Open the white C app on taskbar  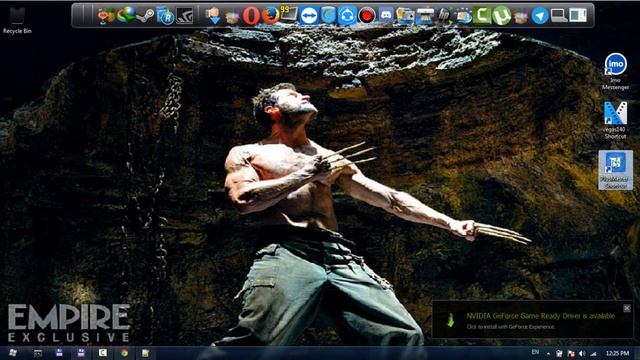pos(102,353)
